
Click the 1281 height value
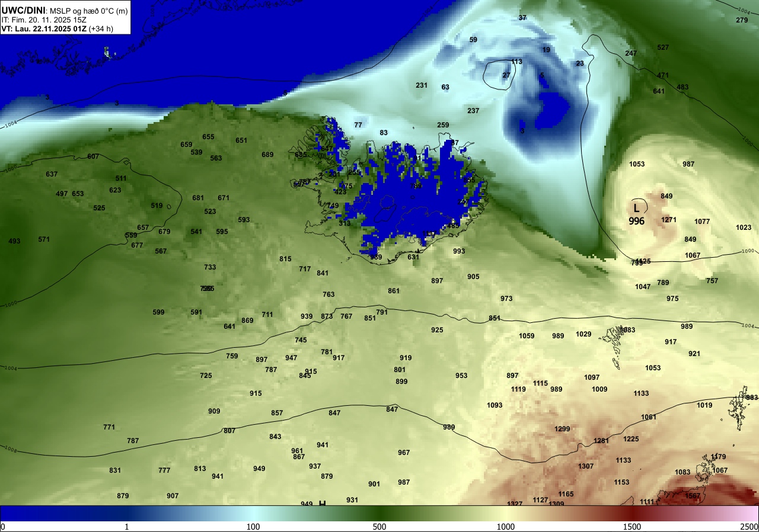pyautogui.click(x=601, y=441)
